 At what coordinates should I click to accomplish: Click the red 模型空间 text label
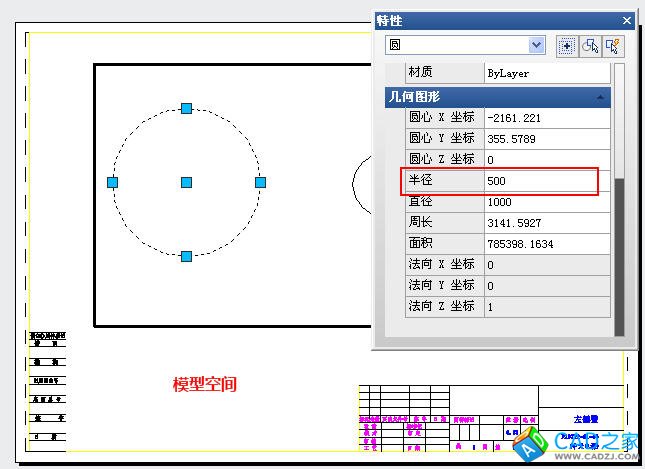coord(205,384)
